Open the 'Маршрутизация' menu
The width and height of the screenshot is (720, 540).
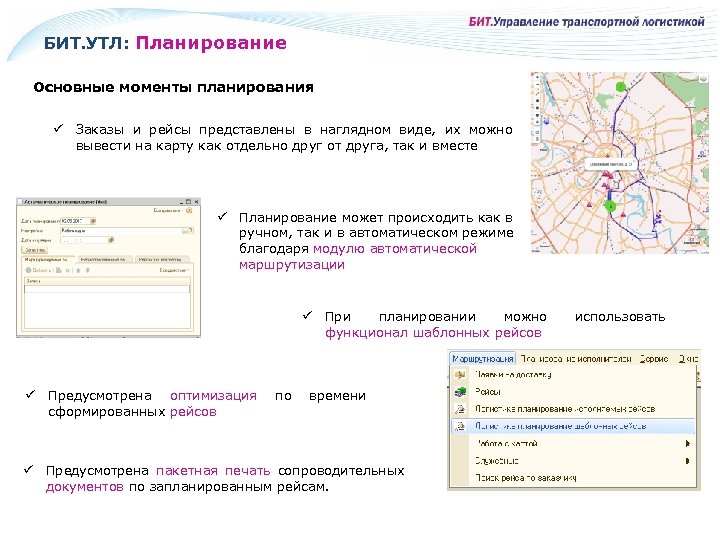pyautogui.click(x=483, y=359)
